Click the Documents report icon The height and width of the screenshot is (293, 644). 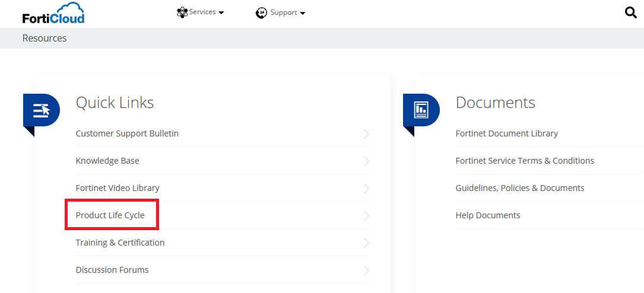pos(421,110)
